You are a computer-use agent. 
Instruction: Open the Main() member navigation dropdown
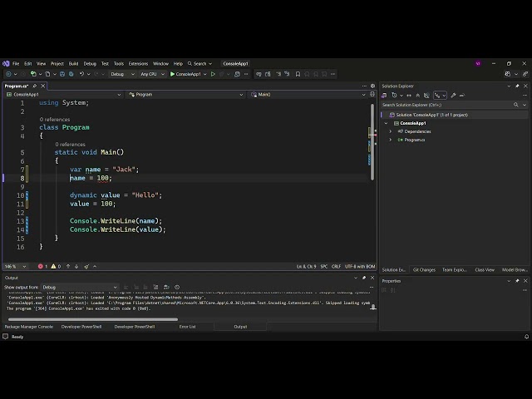click(308, 94)
